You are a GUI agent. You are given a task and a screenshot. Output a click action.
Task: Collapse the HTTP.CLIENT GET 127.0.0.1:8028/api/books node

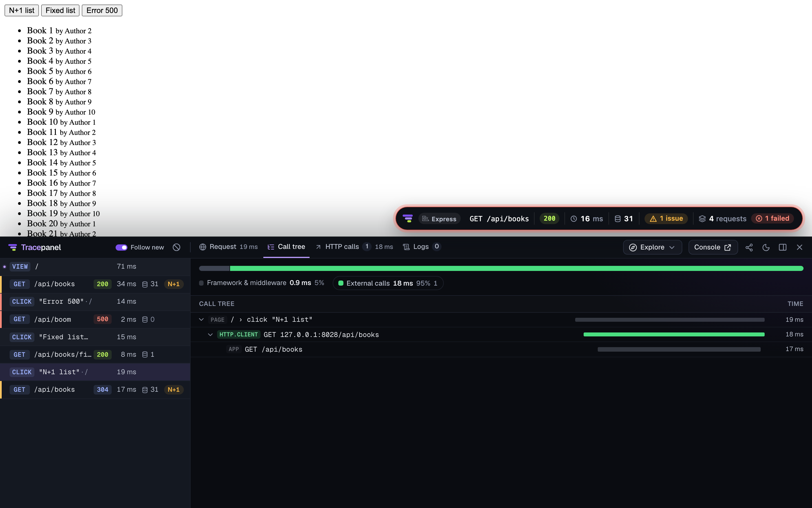click(210, 334)
